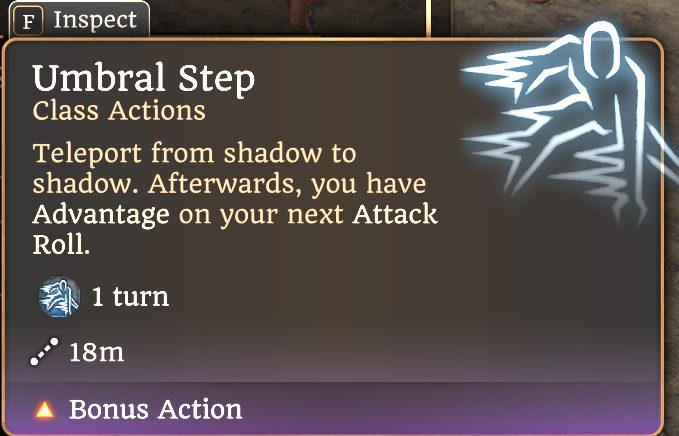This screenshot has width=679, height=436.
Task: Click the purple Bonus Action footer bar
Action: (333, 409)
